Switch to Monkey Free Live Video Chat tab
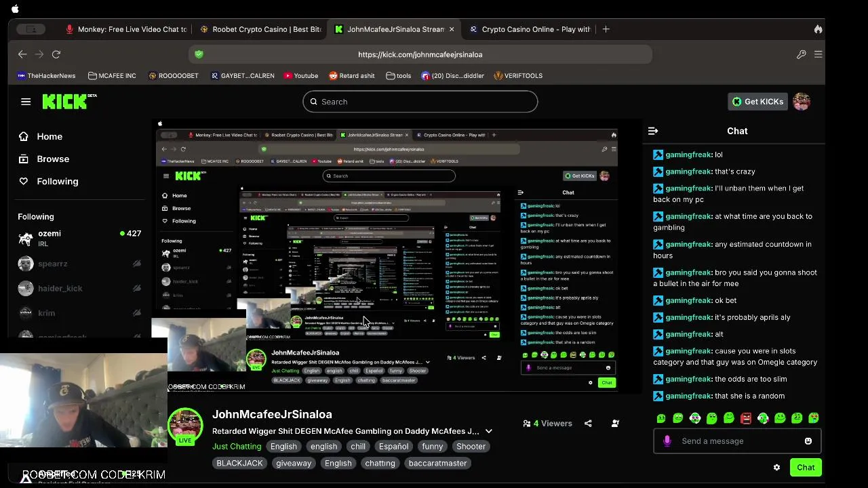 [x=127, y=29]
